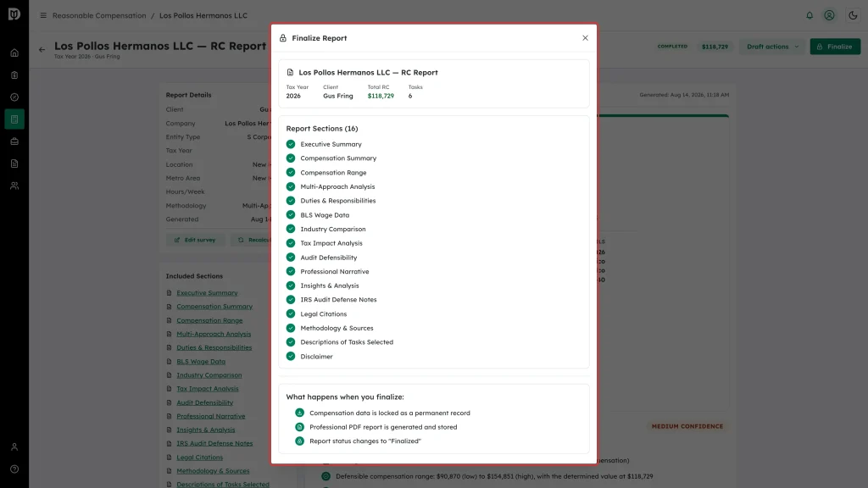Go to Home in the sidebar
Screen dimensions: 868x488
tap(14, 53)
